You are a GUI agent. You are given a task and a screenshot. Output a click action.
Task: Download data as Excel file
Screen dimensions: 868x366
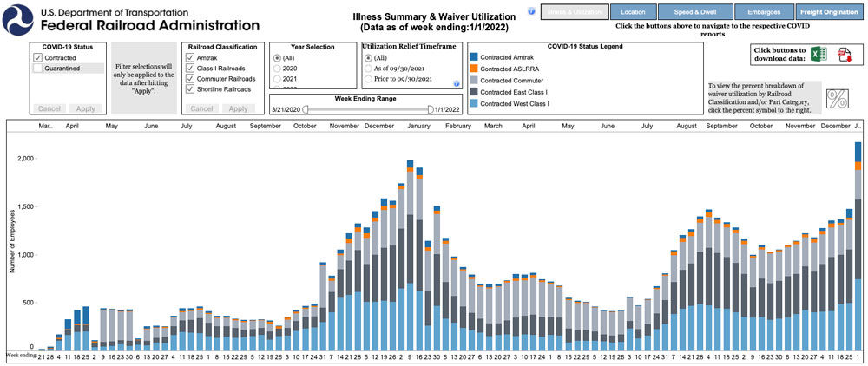click(x=817, y=55)
